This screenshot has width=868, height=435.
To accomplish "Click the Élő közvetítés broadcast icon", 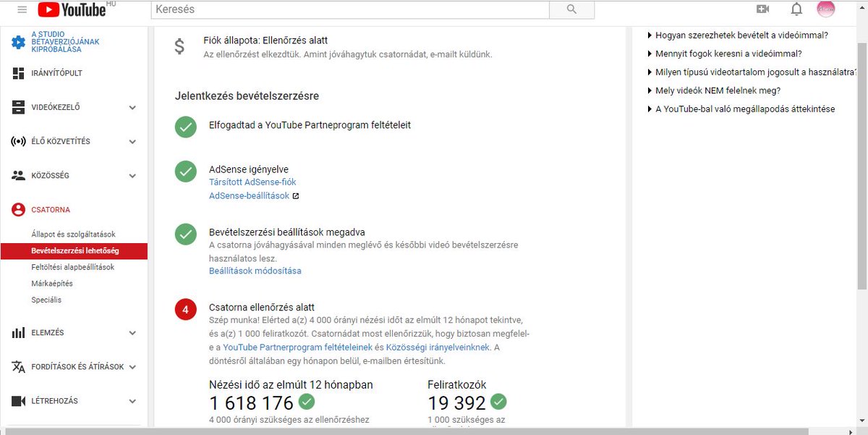I will pyautogui.click(x=18, y=141).
